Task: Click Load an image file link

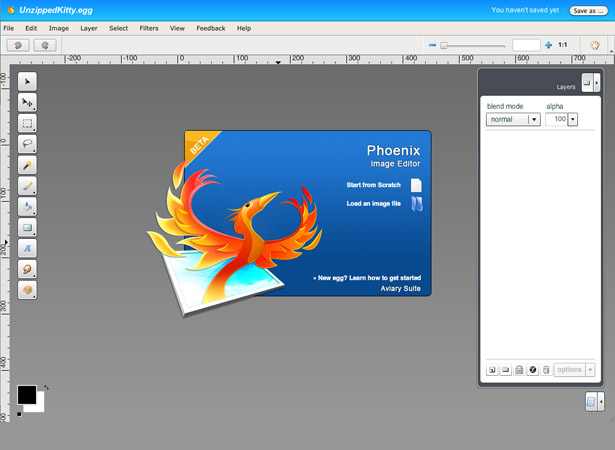Action: point(373,204)
